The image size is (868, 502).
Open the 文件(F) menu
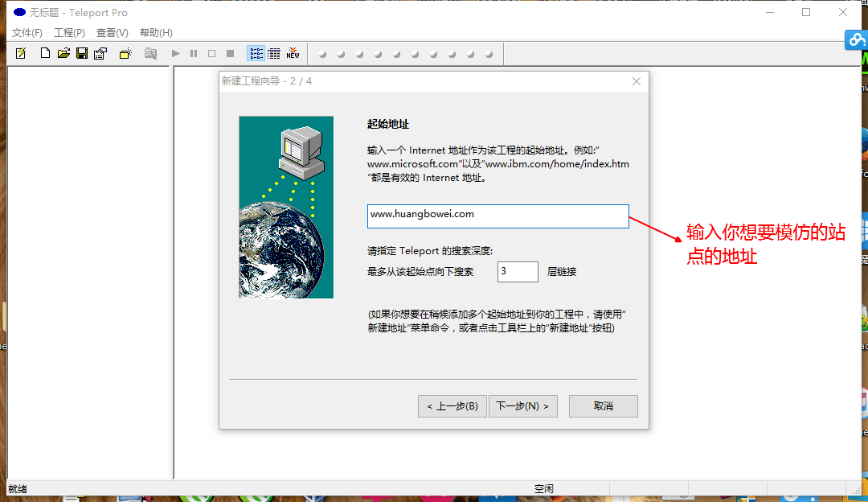coord(27,33)
